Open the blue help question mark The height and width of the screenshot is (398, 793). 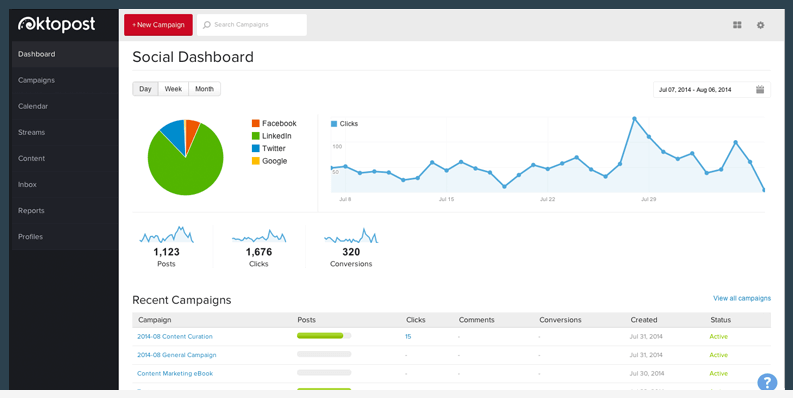pos(767,382)
